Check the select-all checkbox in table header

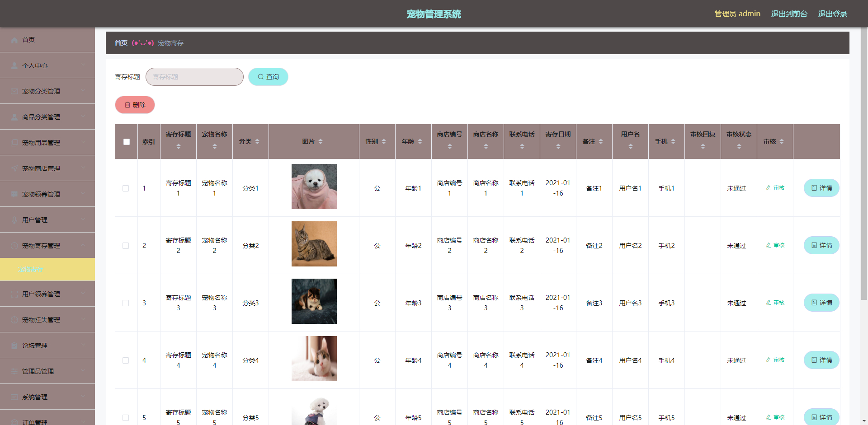[126, 142]
